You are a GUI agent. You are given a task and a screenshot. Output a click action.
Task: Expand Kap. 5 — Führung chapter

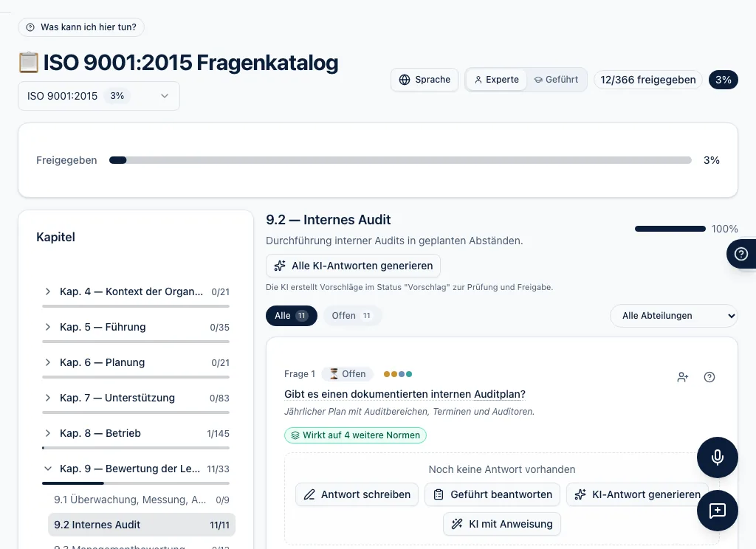(x=136, y=328)
